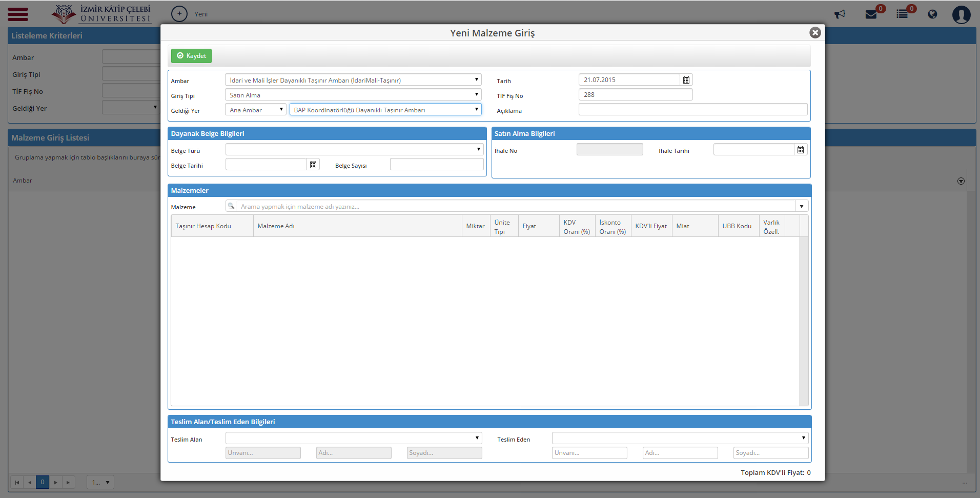The width and height of the screenshot is (980, 498).
Task: Click the Kaydet save button
Action: [x=191, y=55]
